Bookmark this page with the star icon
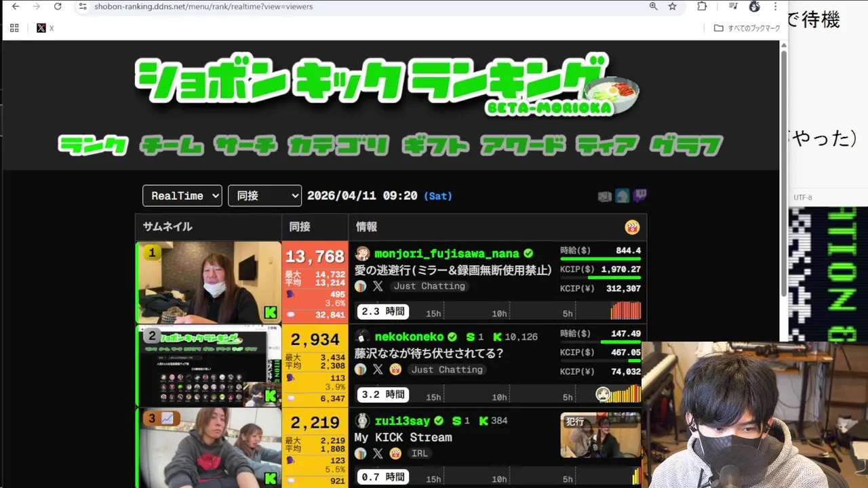Image resolution: width=868 pixels, height=488 pixels. click(x=672, y=6)
